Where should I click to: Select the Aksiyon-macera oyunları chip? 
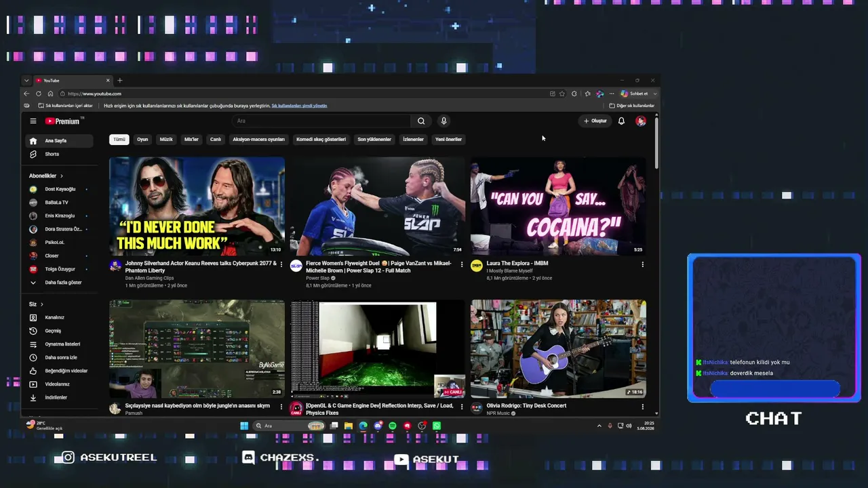point(259,140)
